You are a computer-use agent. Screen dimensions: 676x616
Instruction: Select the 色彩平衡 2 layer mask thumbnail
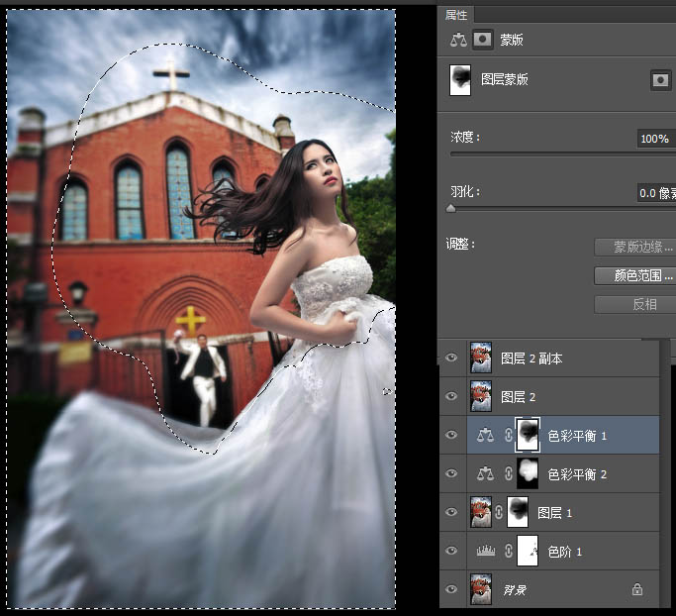click(527, 474)
